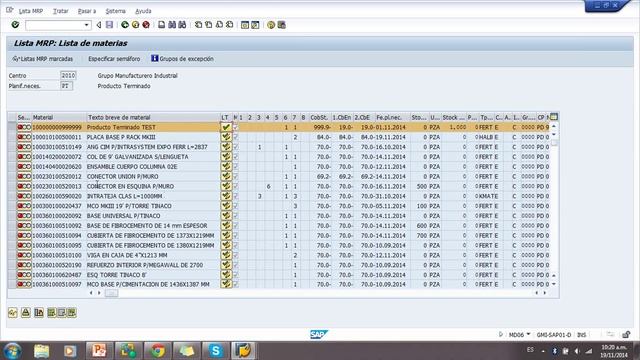Click the Texto breve de material column header

(153, 117)
